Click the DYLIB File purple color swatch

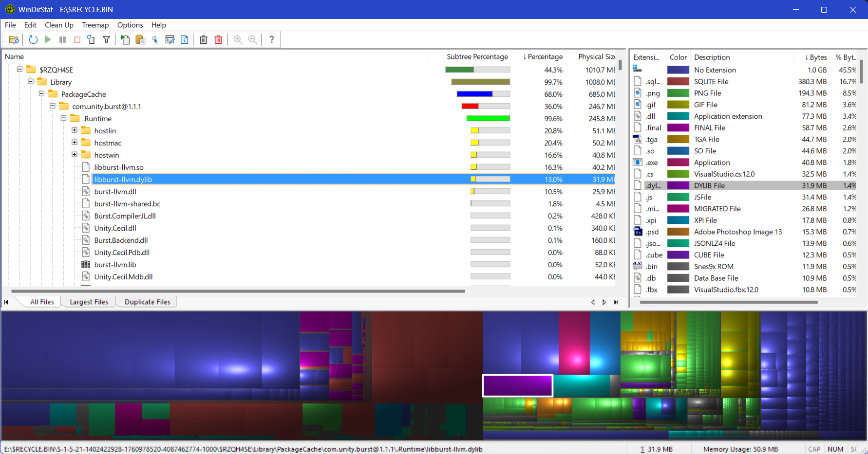coord(678,185)
